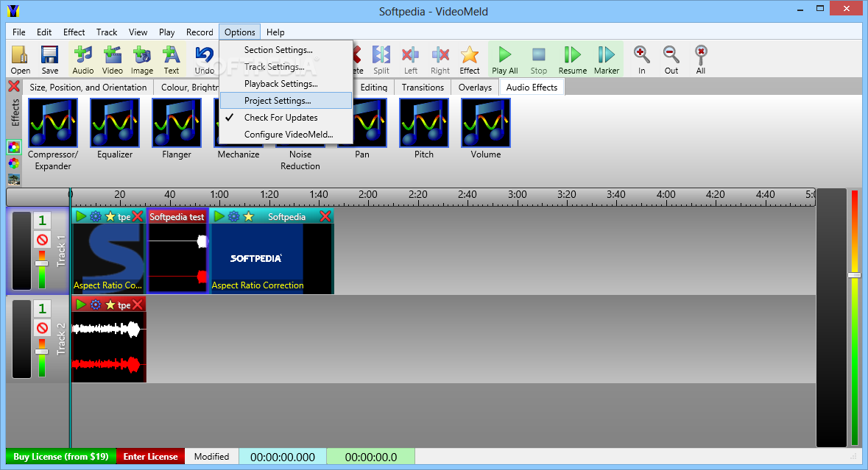Click the Buy License (from $19) button
Viewport: 868px width, 470px height.
coord(61,457)
